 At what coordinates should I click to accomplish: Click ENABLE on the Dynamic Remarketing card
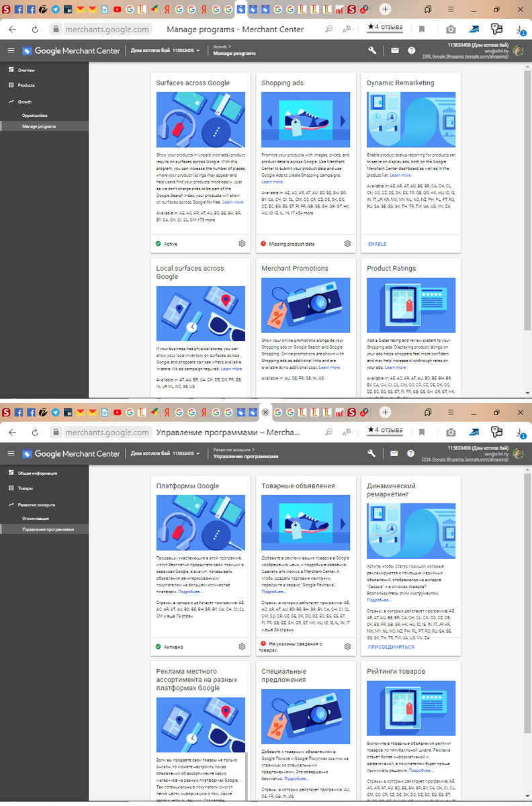[x=378, y=244]
